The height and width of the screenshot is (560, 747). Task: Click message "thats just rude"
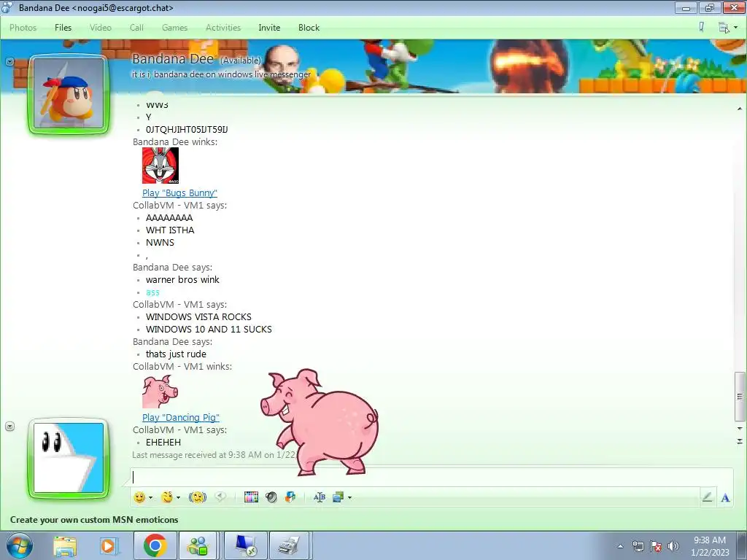tap(176, 354)
